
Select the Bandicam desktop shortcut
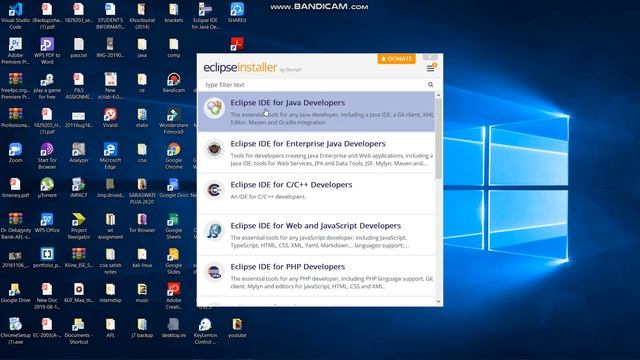pyautogui.click(x=174, y=82)
